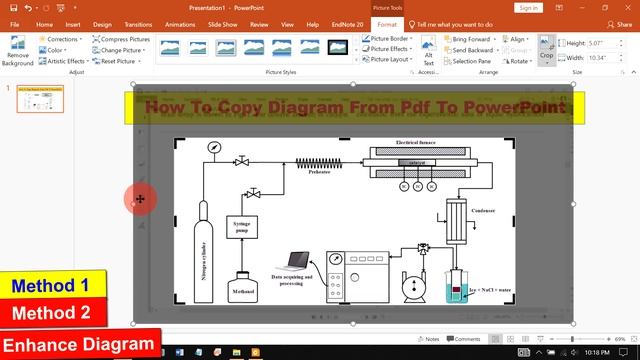Image resolution: width=640 pixels, height=360 pixels.
Task: Apply the black-framed picture style
Action: (338, 48)
